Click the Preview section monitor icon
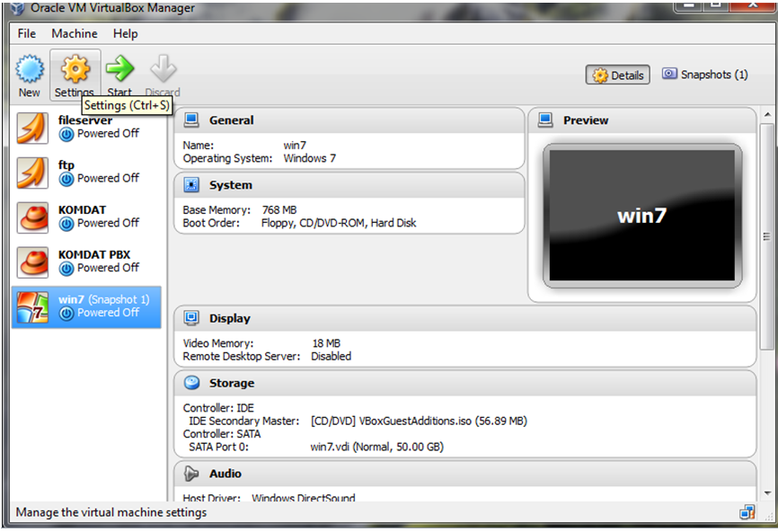This screenshot has height=532, width=778. point(546,120)
